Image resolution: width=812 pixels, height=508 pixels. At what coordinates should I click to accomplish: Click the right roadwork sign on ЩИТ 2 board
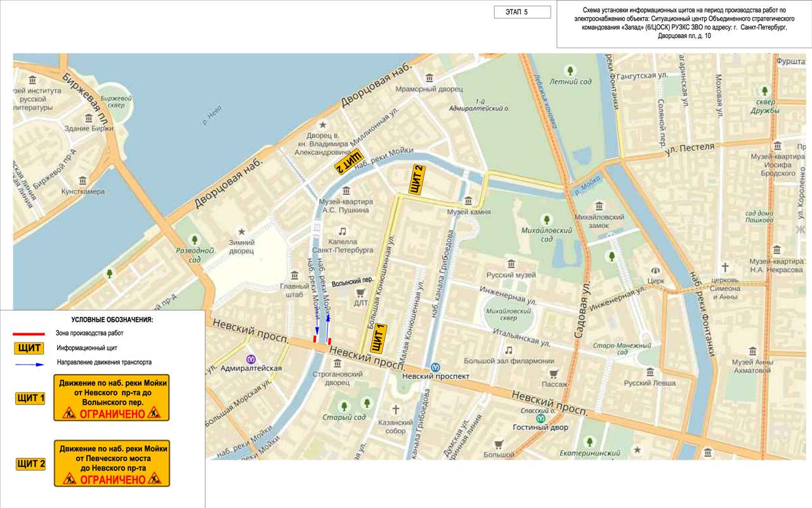[x=154, y=479]
